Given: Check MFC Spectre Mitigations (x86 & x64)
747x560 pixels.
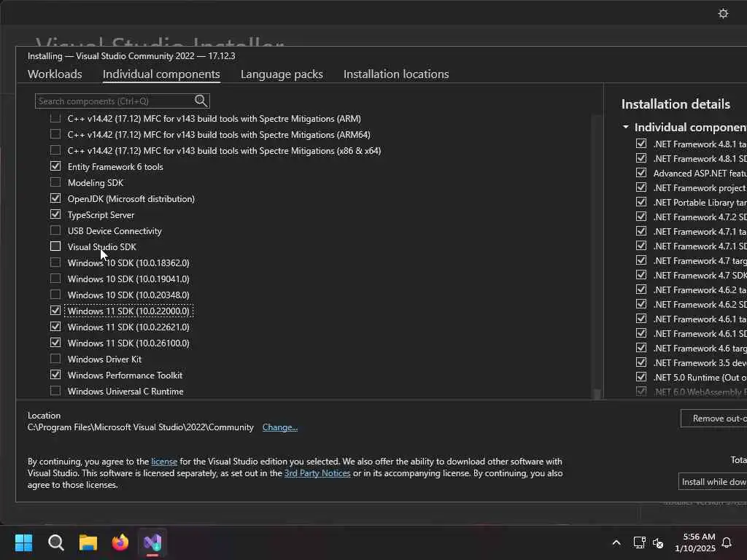Looking at the screenshot, I should click(55, 150).
